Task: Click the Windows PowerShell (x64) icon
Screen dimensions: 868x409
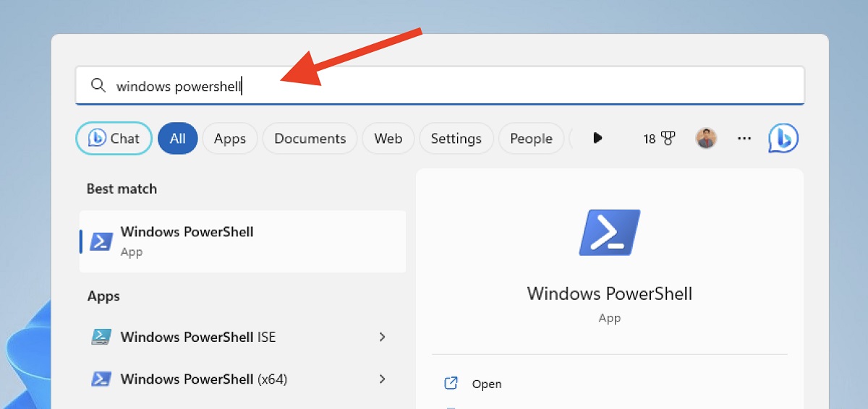Action: 101,379
